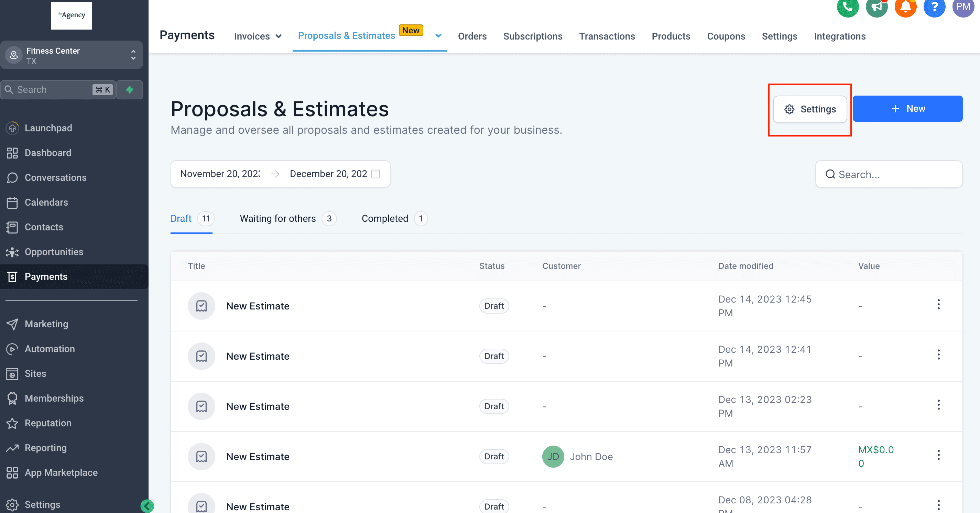Image resolution: width=980 pixels, height=513 pixels.
Task: Go to Dashboard in the sidebar
Action: (48, 153)
